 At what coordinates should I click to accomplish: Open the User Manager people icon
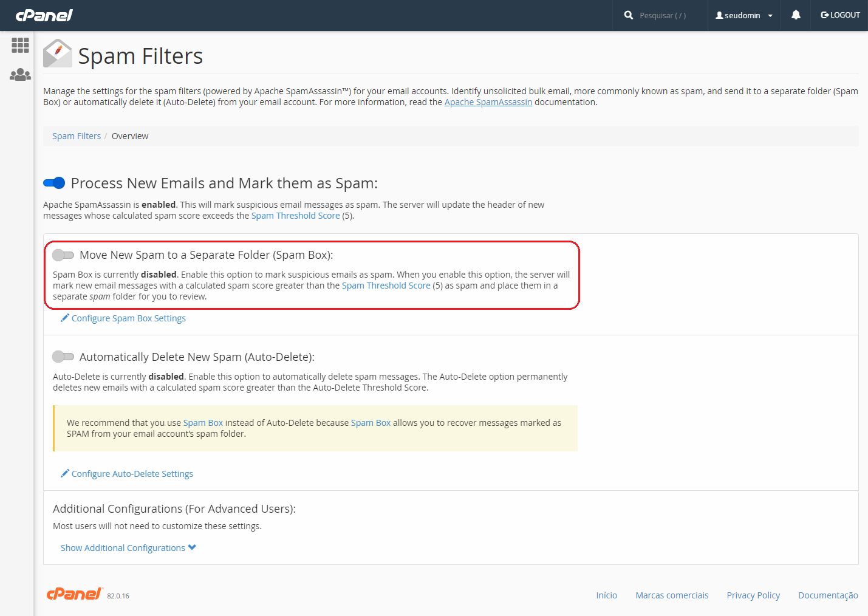(x=20, y=75)
